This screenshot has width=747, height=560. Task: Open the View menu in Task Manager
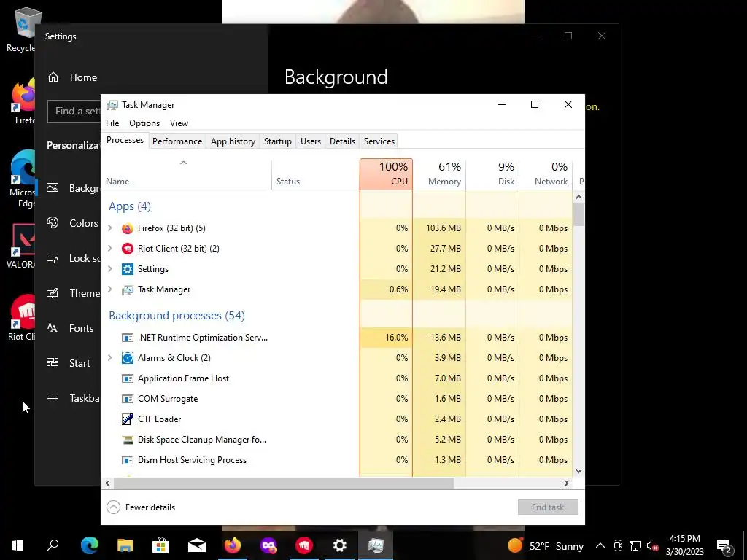[179, 122]
